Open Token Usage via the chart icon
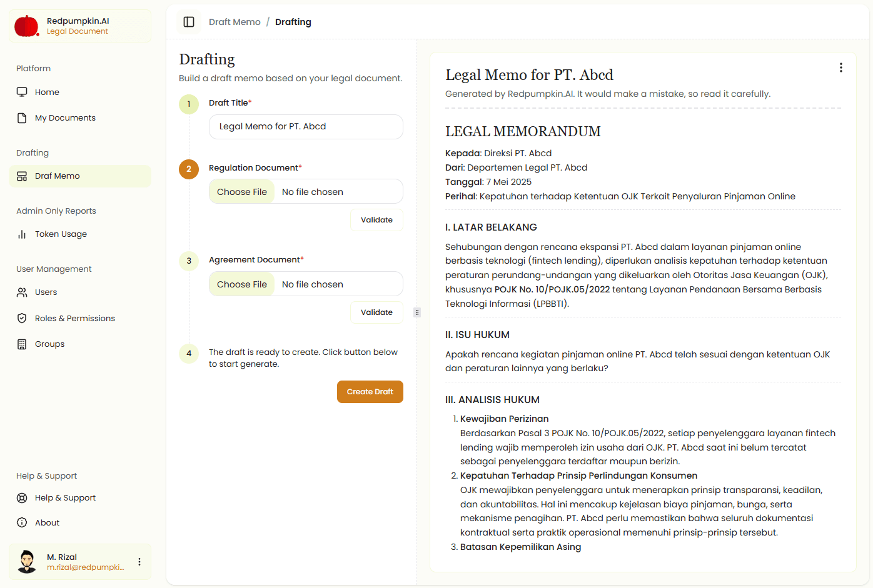The width and height of the screenshot is (873, 588). [x=23, y=234]
